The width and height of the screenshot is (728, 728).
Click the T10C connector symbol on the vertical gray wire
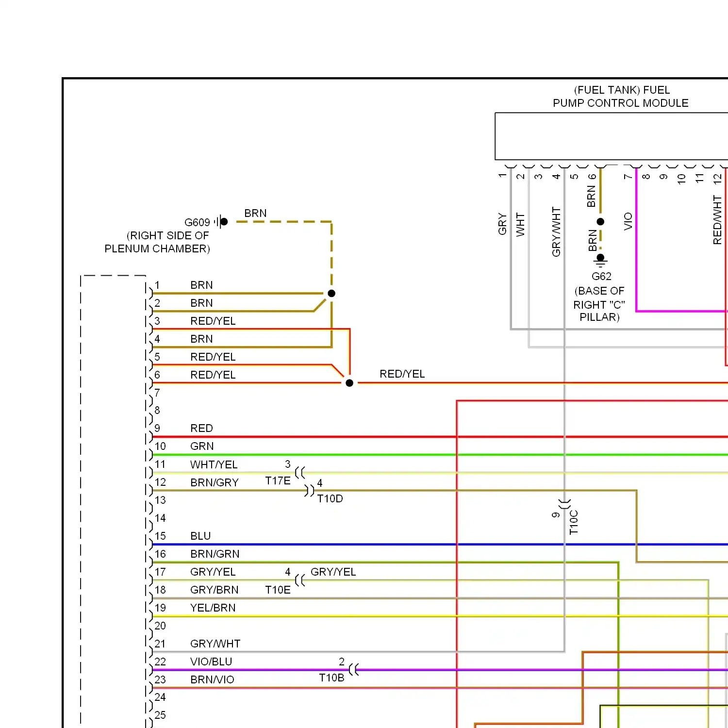(x=564, y=503)
